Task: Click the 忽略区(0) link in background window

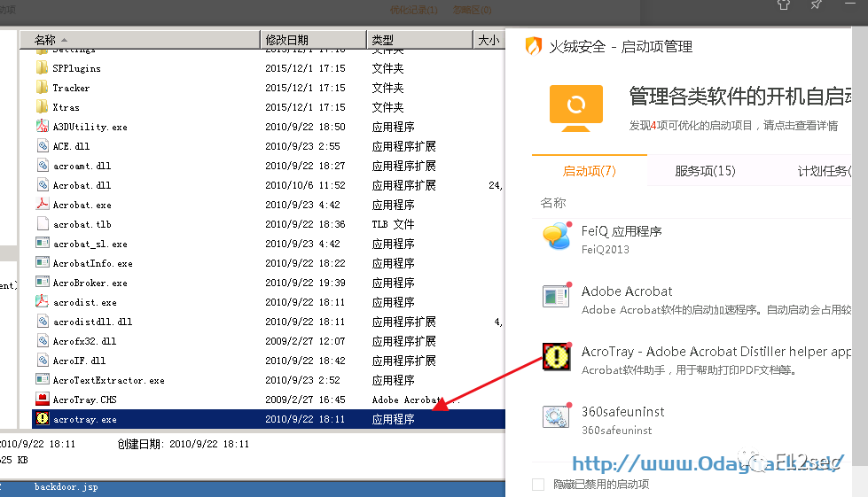Action: pyautogui.click(x=473, y=10)
